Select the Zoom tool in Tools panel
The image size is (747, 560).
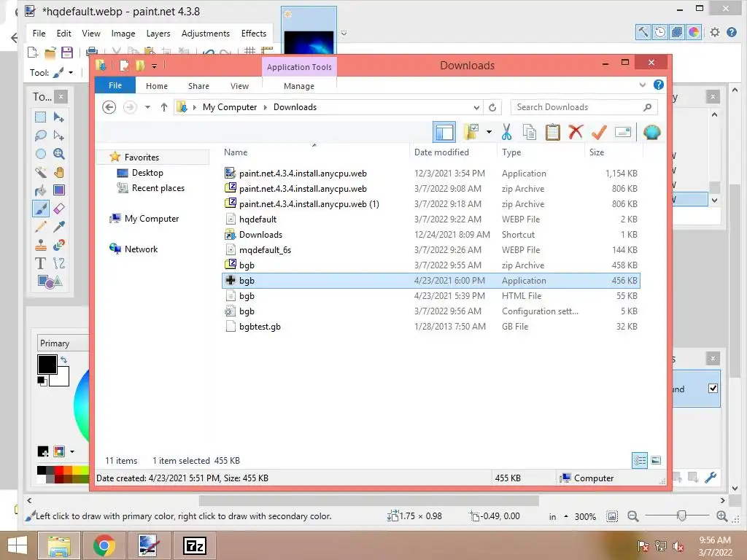coord(59,154)
